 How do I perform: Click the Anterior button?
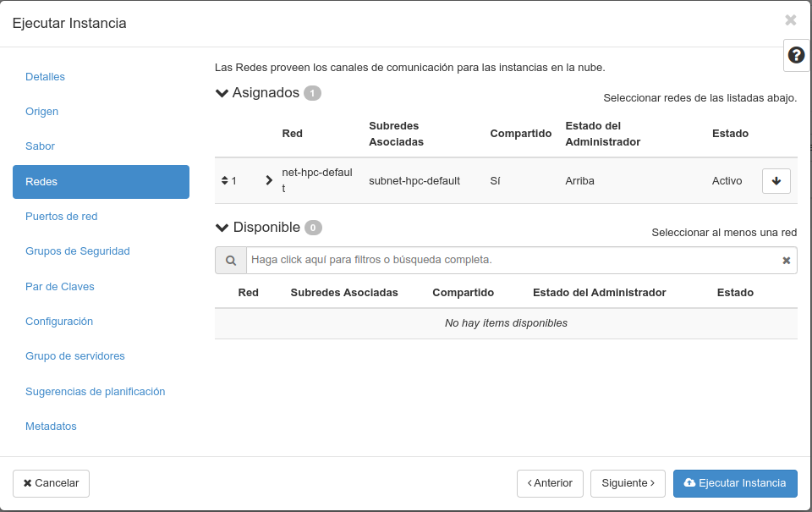[550, 483]
